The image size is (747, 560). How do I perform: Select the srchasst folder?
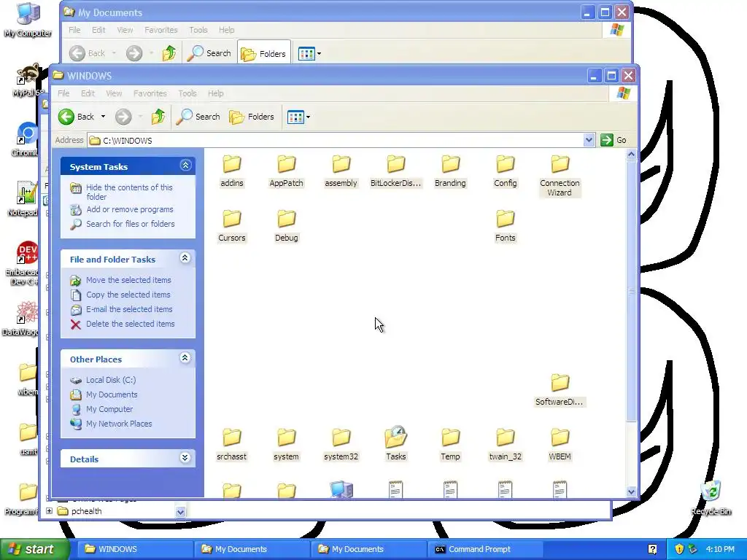coord(232,445)
